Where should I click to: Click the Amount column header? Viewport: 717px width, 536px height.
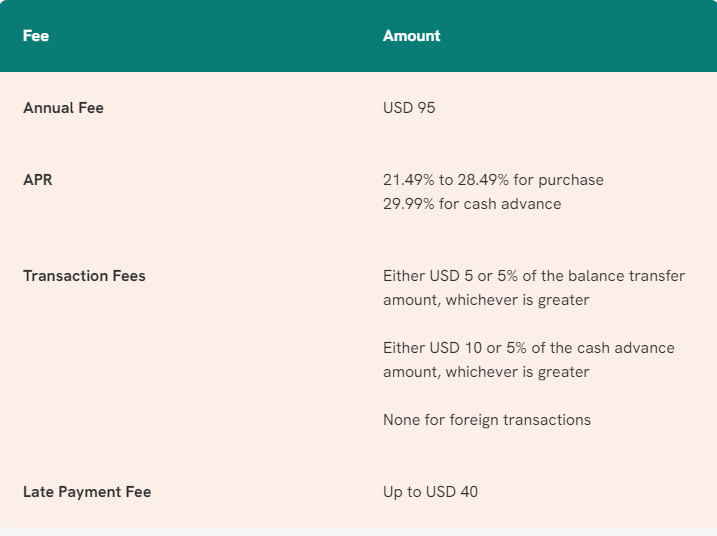412,36
